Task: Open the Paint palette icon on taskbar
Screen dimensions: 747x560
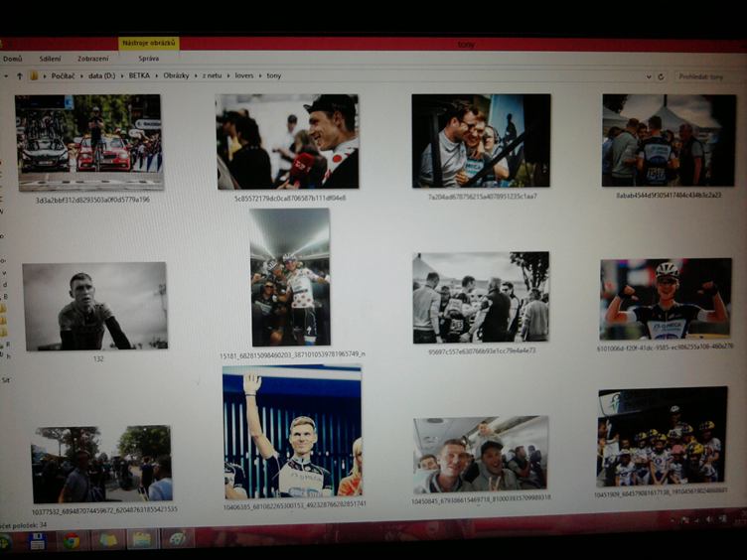Action: [177, 538]
